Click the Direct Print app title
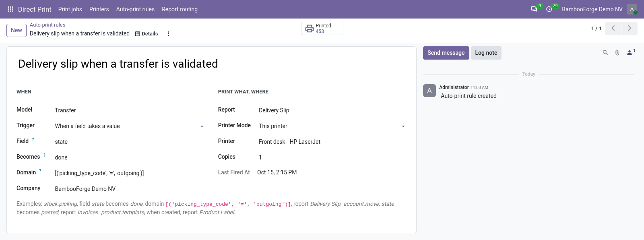 (35, 9)
